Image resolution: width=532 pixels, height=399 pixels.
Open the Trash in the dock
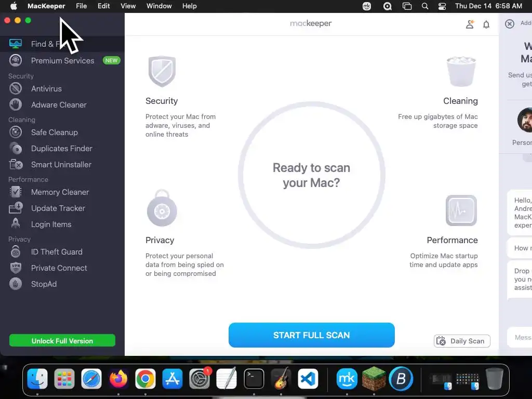coord(495,379)
